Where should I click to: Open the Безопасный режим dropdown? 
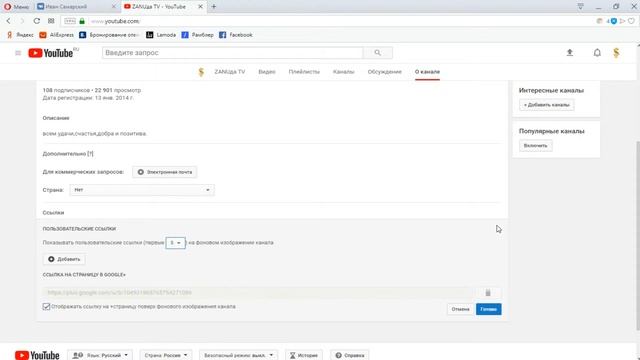[238, 355]
